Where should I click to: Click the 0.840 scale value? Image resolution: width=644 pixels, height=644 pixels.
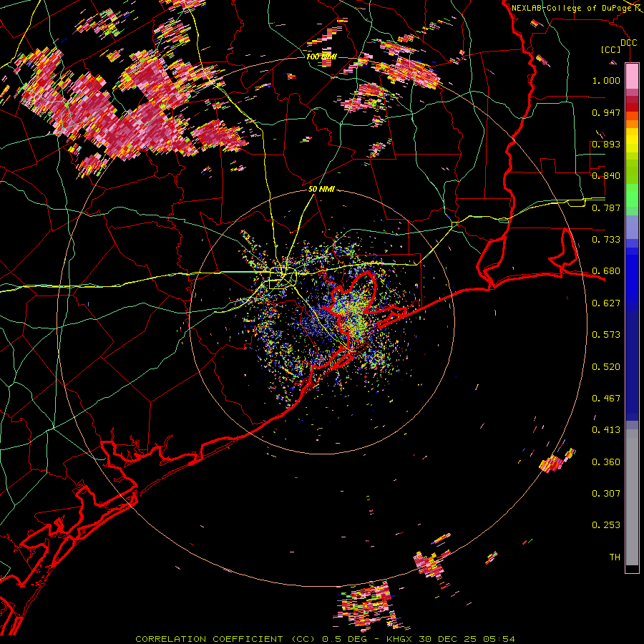606,176
